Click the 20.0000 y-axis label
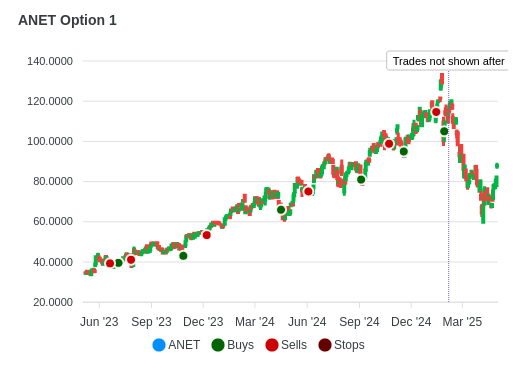The height and width of the screenshot is (380, 530). pyautogui.click(x=53, y=302)
